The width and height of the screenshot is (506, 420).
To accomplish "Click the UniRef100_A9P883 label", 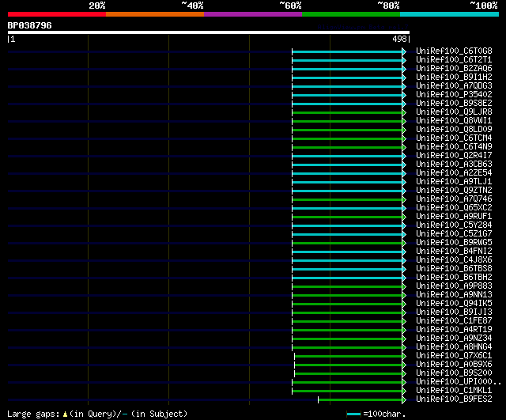I will tap(454, 286).
